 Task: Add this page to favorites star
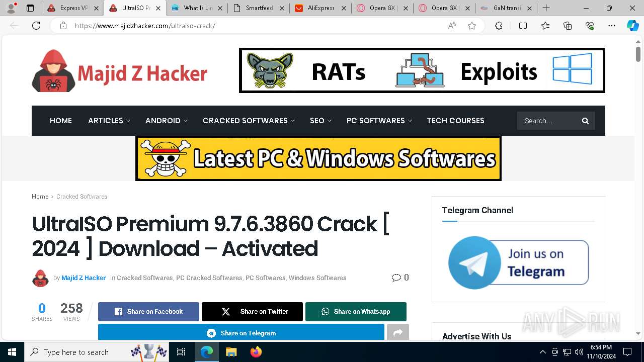472,26
